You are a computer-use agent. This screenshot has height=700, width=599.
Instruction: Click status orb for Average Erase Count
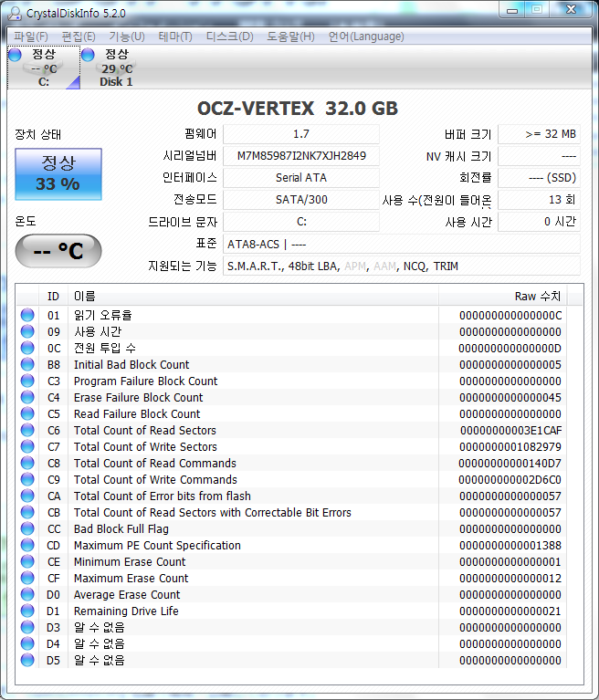tap(27, 595)
